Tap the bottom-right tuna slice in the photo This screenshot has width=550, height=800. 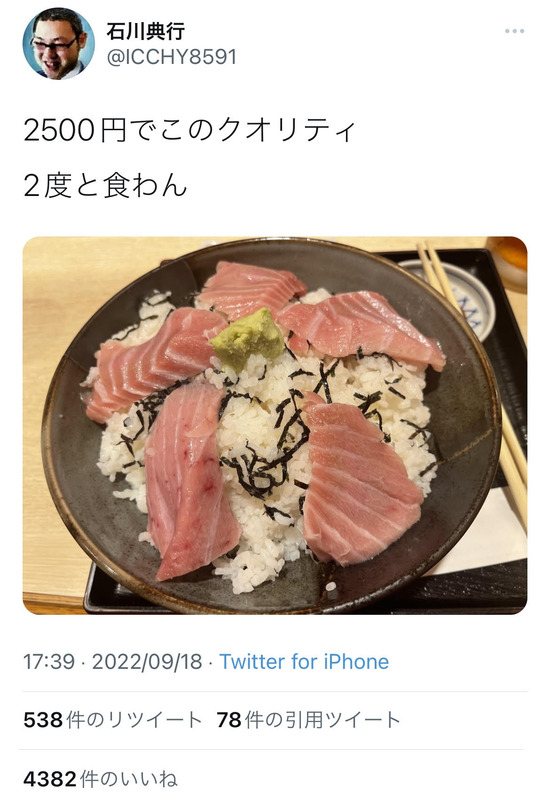[360, 482]
